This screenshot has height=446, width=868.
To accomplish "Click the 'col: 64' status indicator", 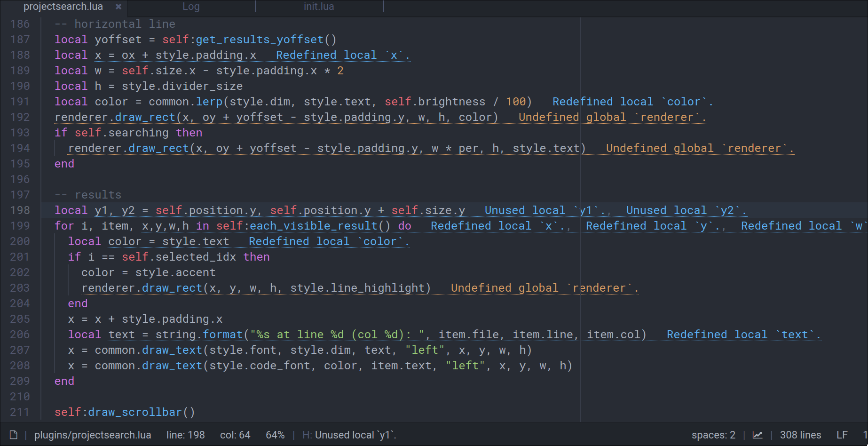I will (x=235, y=435).
